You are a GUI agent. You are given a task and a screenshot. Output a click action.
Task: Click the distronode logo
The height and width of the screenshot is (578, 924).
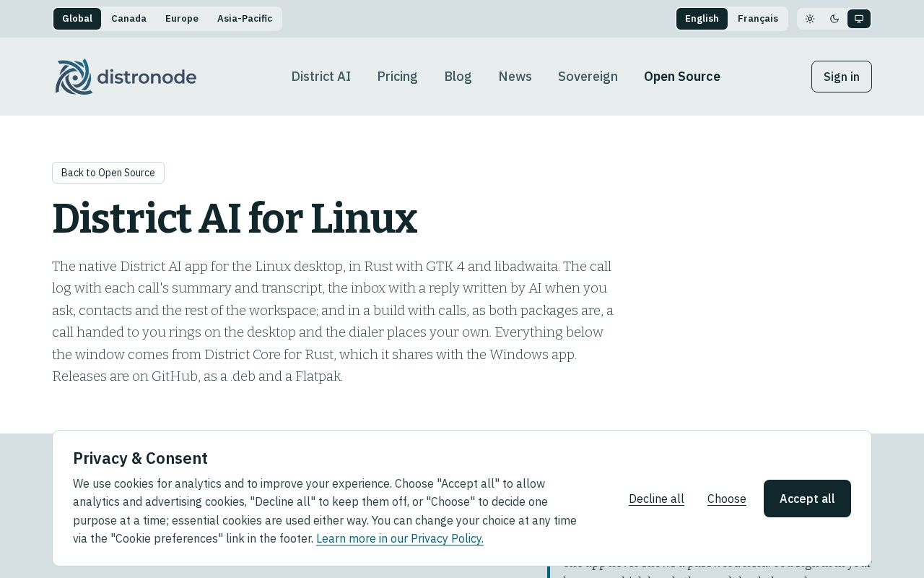[126, 77]
